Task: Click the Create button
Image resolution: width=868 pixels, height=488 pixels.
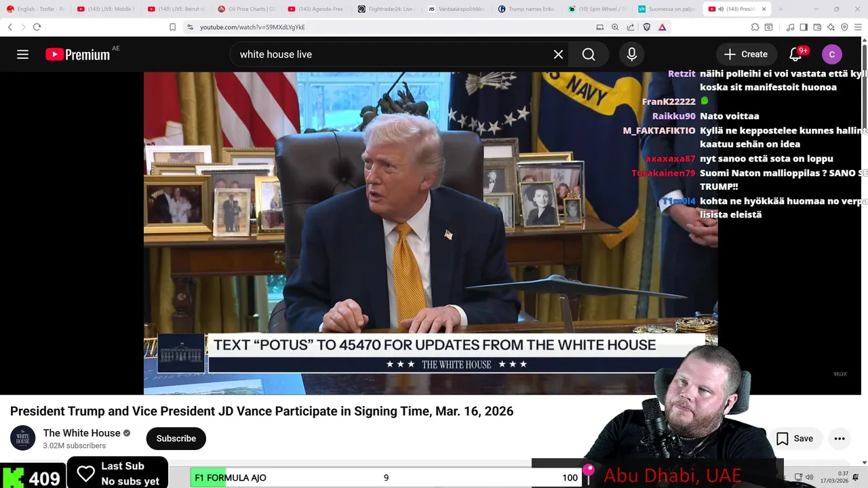Action: [746, 54]
